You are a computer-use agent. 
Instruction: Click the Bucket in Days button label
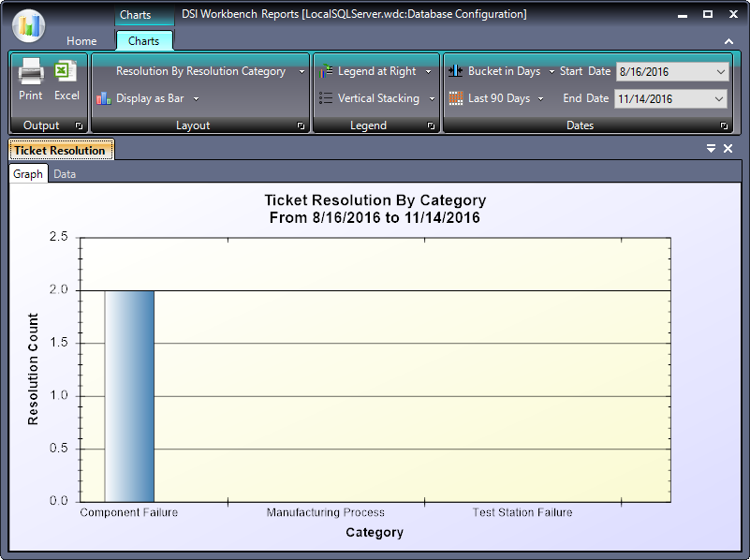point(504,71)
